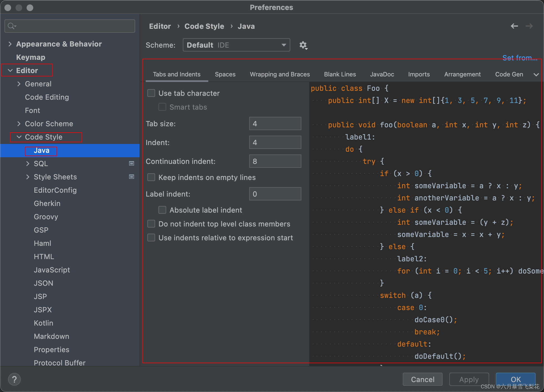Click the project-level icon beside Style Sheets
The height and width of the screenshot is (392, 544).
[x=132, y=177]
